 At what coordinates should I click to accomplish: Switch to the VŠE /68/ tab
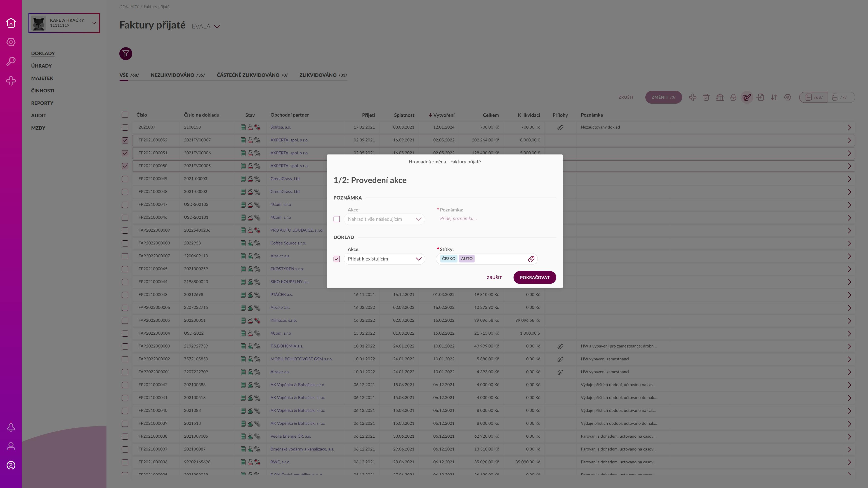(129, 75)
